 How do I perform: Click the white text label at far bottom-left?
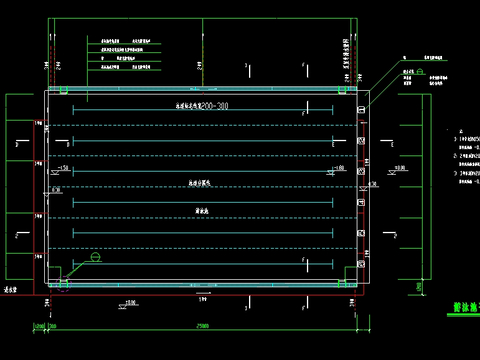tap(10, 290)
